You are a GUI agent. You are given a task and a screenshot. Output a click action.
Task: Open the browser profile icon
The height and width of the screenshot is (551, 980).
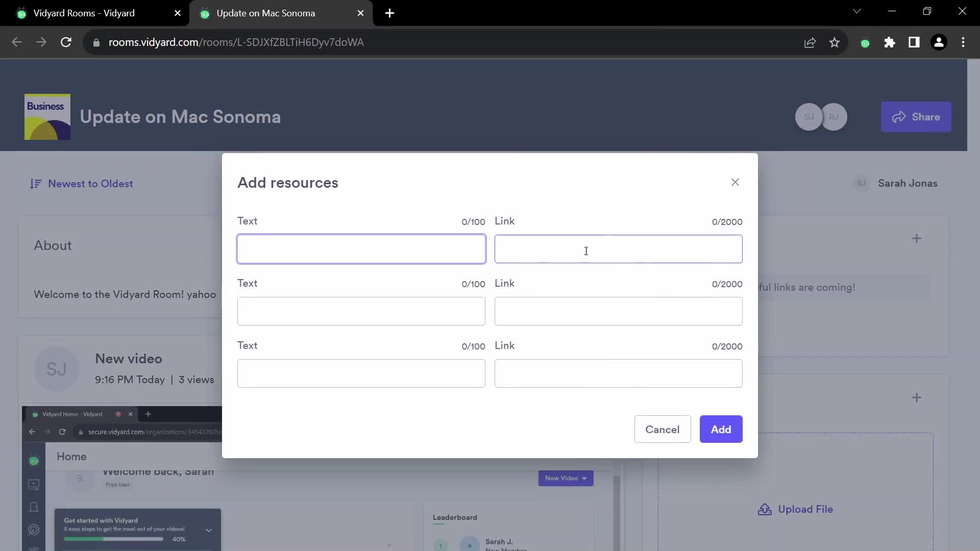(939, 43)
